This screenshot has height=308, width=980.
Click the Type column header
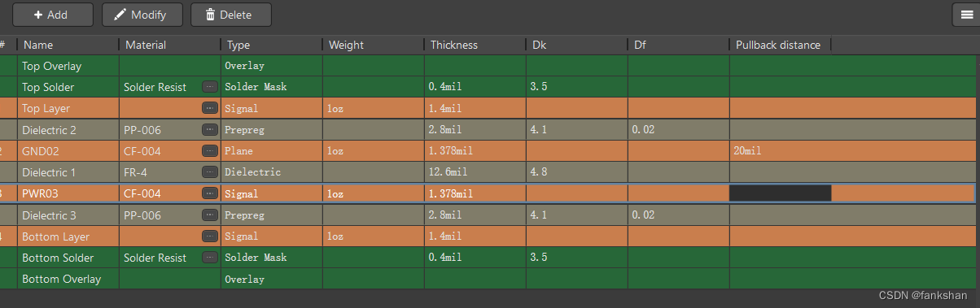[x=272, y=45]
